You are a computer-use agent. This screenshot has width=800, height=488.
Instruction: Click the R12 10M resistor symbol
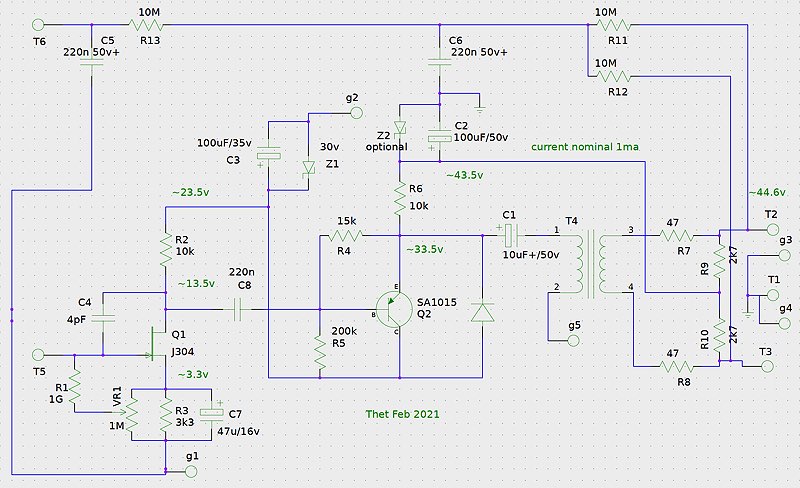(606, 75)
